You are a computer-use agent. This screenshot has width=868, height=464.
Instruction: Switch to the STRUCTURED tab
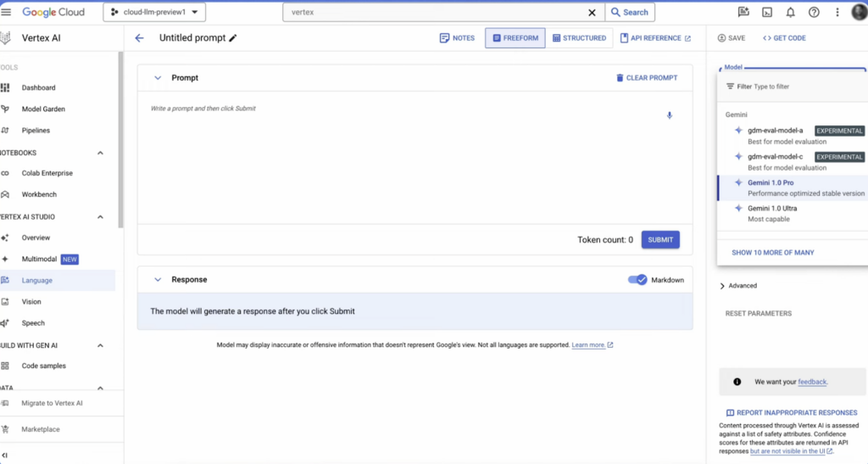[x=579, y=38]
